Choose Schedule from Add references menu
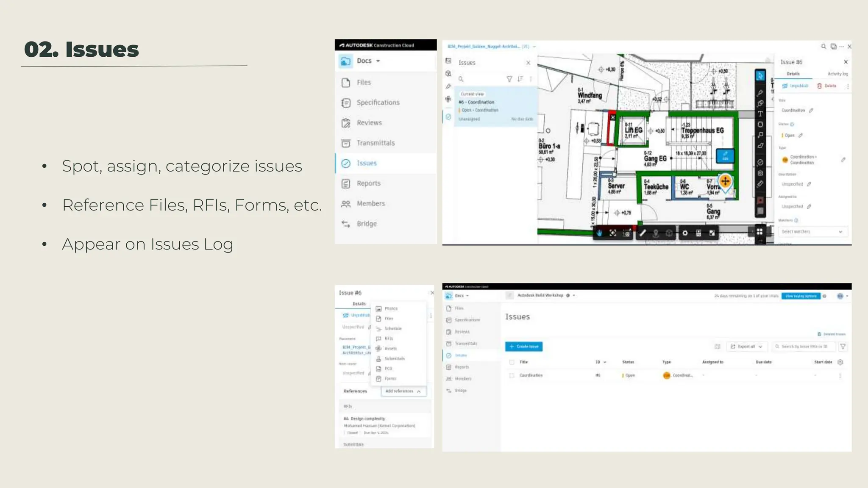 [x=389, y=329]
